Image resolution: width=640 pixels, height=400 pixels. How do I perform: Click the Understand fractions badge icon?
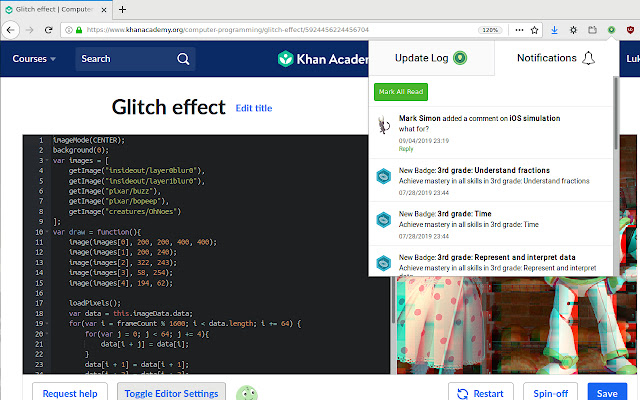tap(383, 176)
